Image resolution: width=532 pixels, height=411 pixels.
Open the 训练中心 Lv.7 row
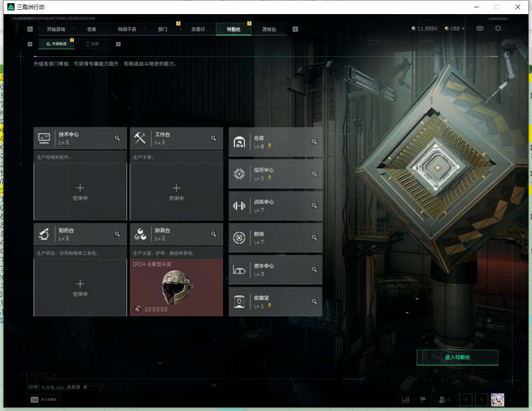click(275, 206)
